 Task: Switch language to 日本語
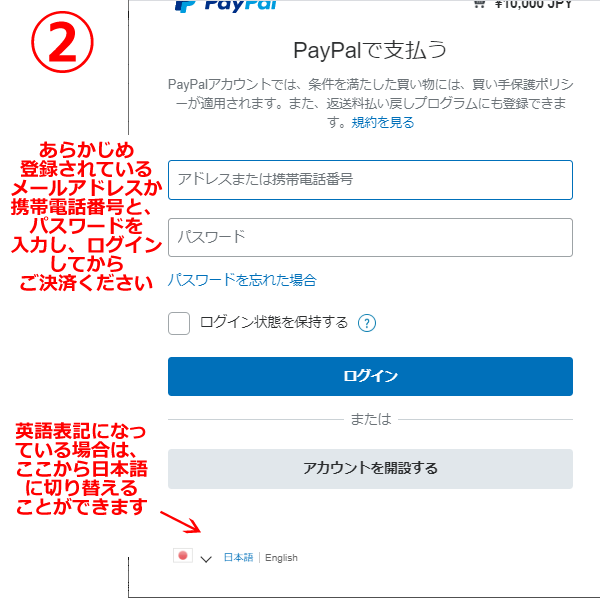238,558
